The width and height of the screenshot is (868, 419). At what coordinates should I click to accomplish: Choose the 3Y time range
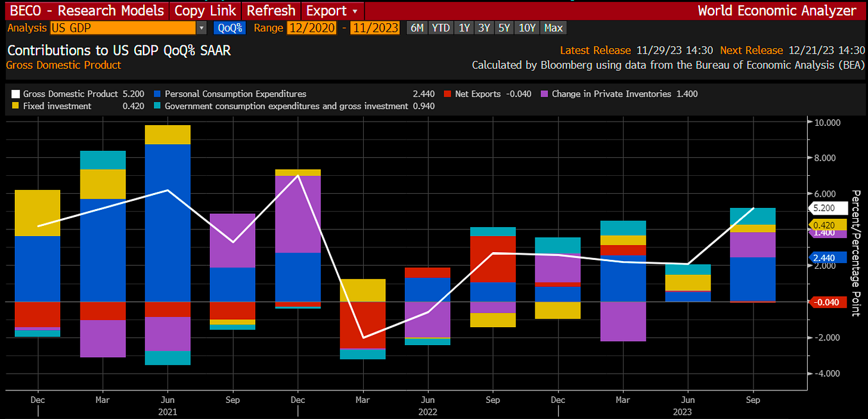pos(483,28)
